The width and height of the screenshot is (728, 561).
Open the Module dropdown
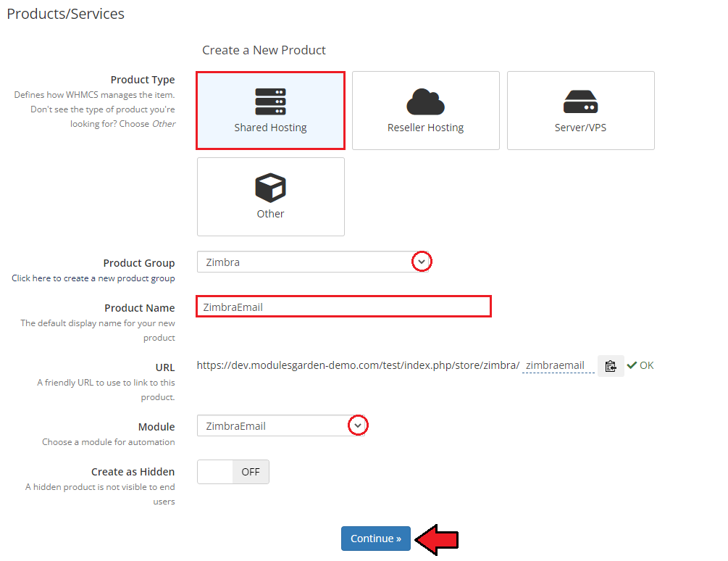pos(281,425)
